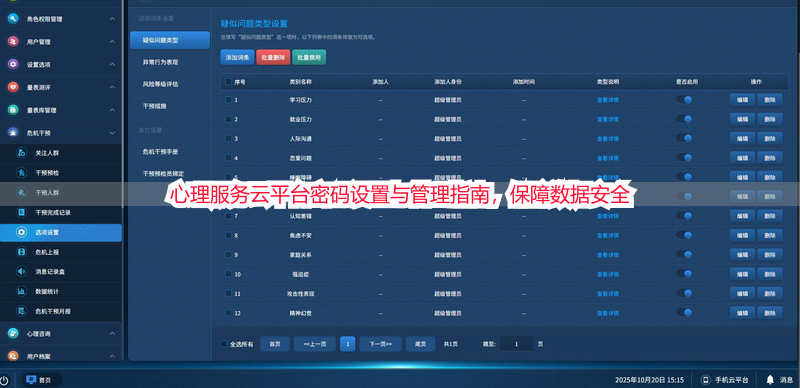
Task: Tick the checkbox for row 3 人际沟通
Action: [229, 138]
